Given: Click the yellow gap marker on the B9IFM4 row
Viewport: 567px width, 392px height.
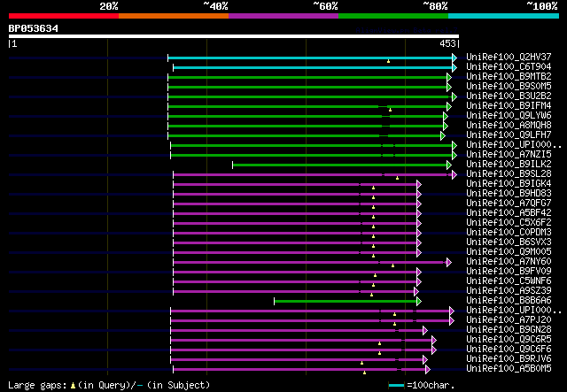Looking at the screenshot, I should (x=390, y=110).
